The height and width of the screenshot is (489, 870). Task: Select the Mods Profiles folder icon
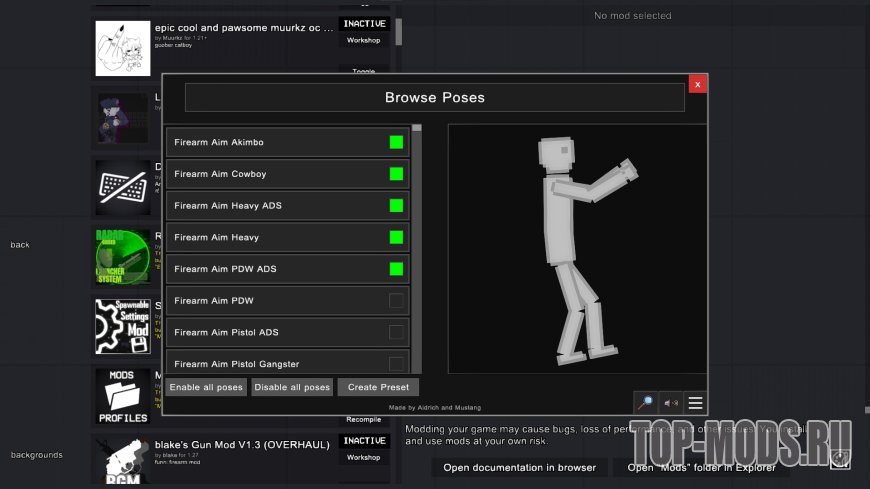pos(122,395)
